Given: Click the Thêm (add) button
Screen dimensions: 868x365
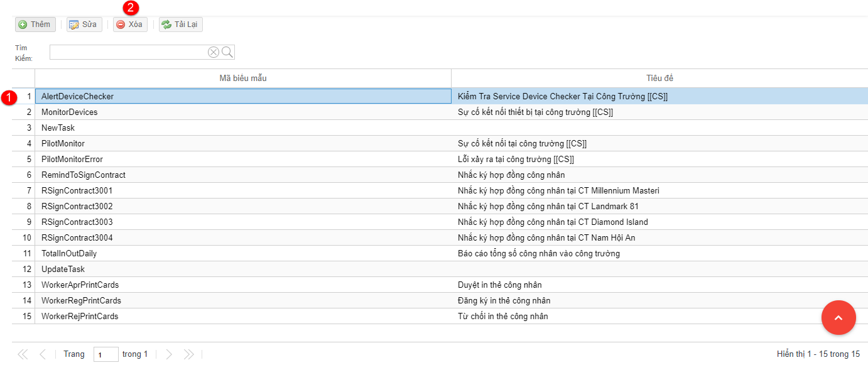Looking at the screenshot, I should [x=35, y=25].
